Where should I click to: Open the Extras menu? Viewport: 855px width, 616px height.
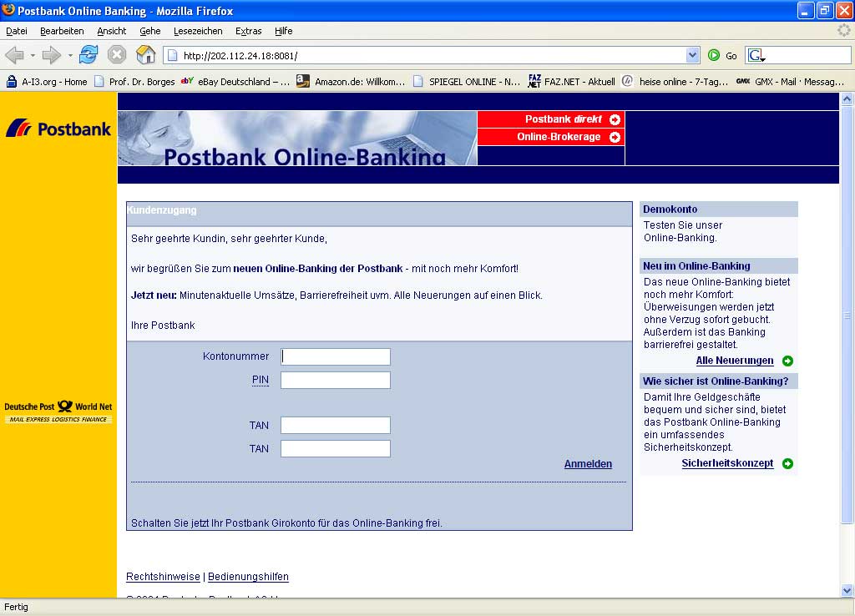[249, 31]
